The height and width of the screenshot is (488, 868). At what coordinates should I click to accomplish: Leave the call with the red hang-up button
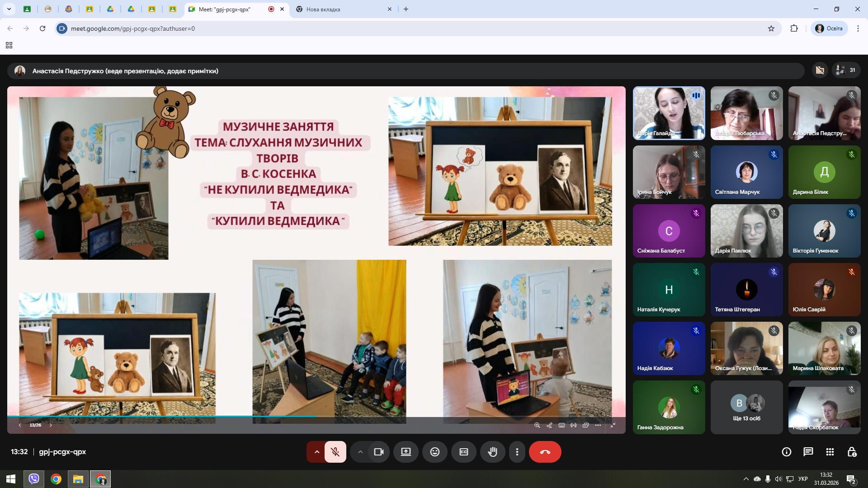click(x=545, y=452)
